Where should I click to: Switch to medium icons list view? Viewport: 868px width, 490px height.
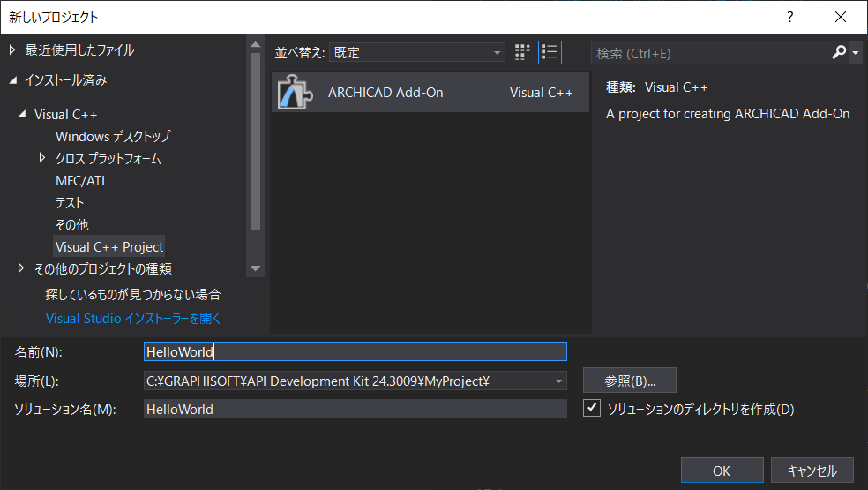[x=550, y=53]
